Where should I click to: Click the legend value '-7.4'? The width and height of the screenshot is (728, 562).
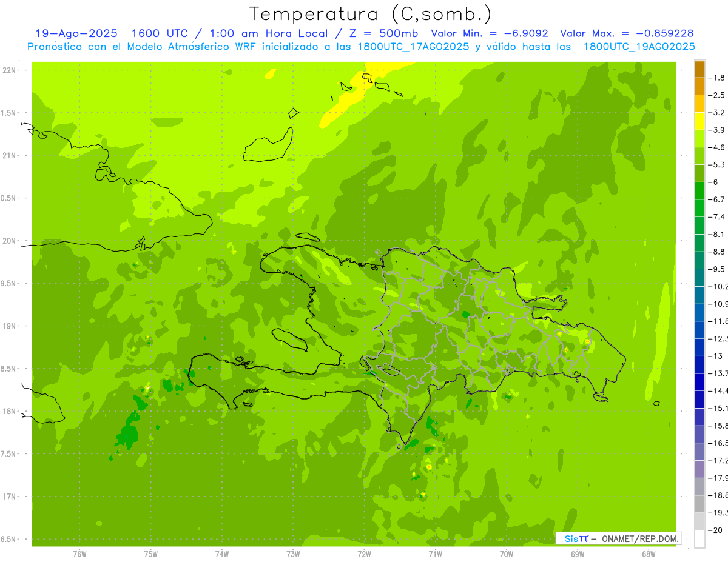[x=718, y=216]
